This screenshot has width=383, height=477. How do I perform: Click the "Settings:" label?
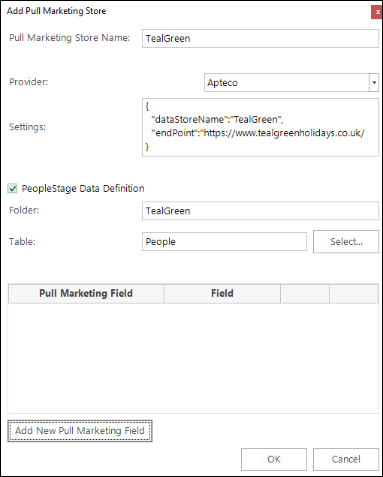pos(27,127)
